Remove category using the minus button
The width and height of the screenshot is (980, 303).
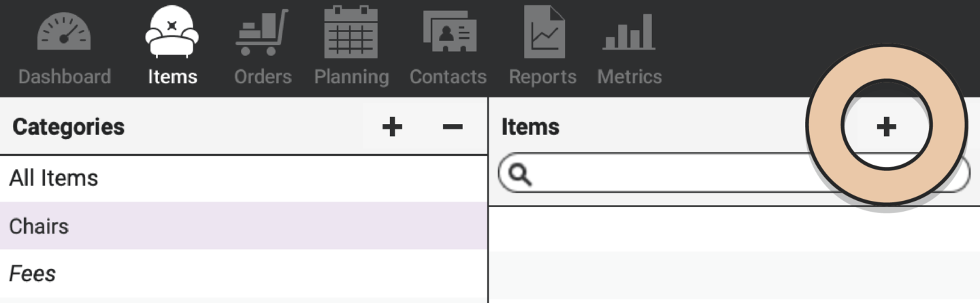click(453, 127)
